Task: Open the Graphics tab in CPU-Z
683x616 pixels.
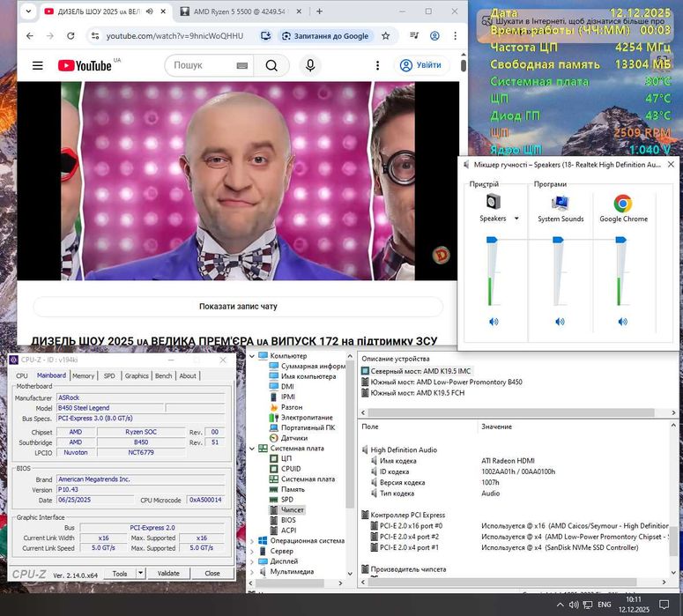Action: (x=137, y=375)
